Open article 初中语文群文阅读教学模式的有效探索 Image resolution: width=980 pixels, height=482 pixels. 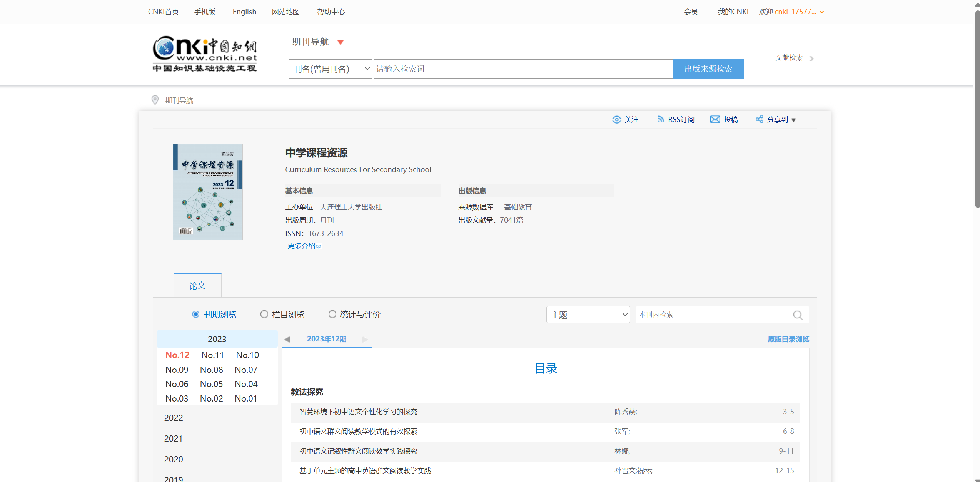tap(358, 432)
